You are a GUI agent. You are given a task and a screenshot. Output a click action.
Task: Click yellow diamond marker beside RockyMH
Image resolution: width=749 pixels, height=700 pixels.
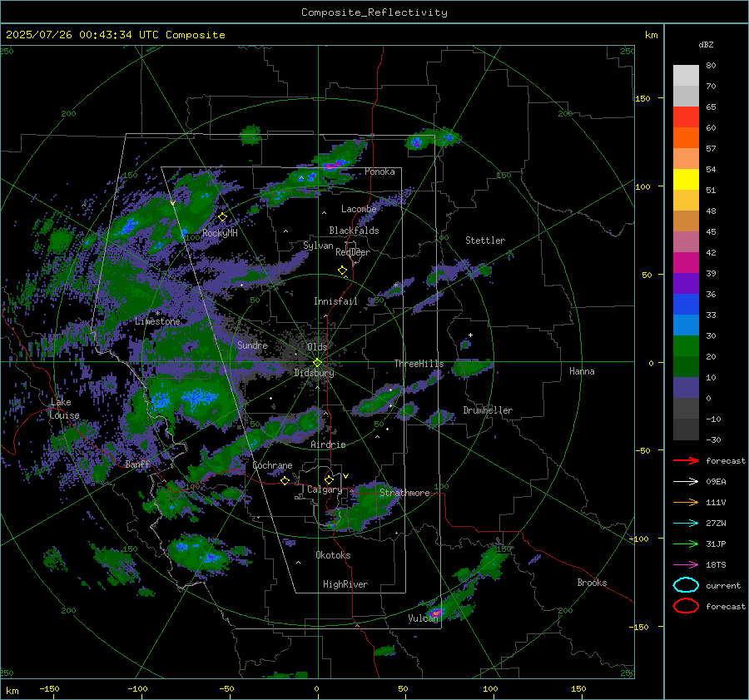coord(222,217)
